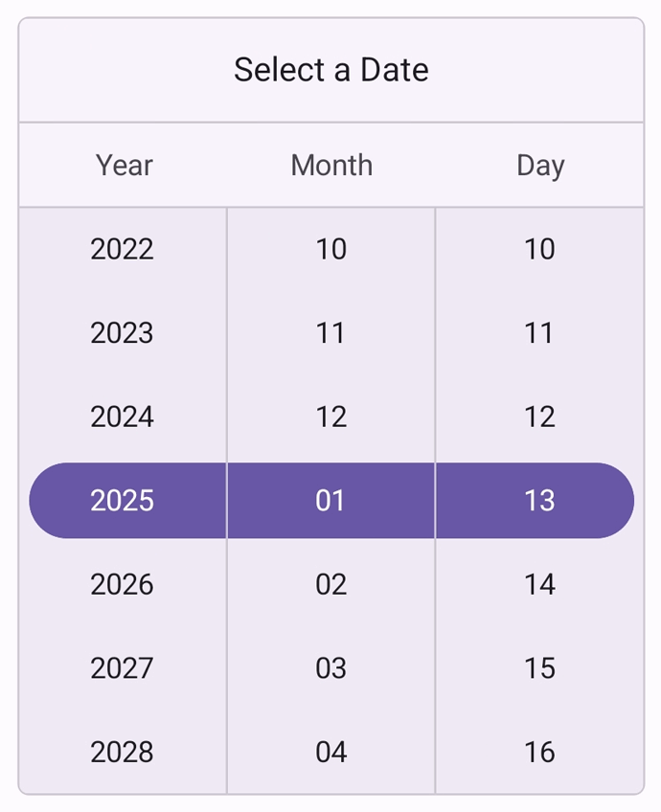Select month 04 in the Month column
This screenshot has width=661, height=812.
pos(330,753)
